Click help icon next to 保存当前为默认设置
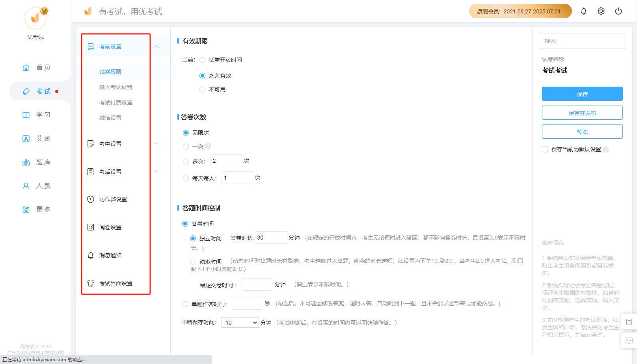The image size is (637, 364). (x=606, y=150)
